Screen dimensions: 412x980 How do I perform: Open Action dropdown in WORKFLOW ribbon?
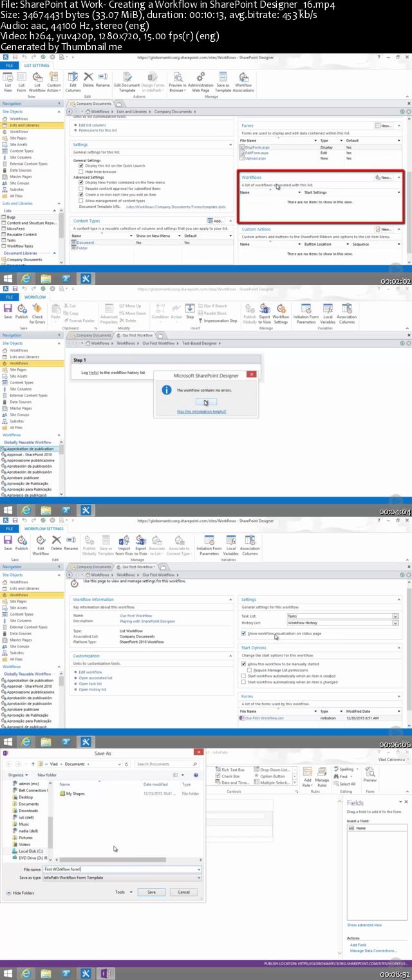coord(176,313)
